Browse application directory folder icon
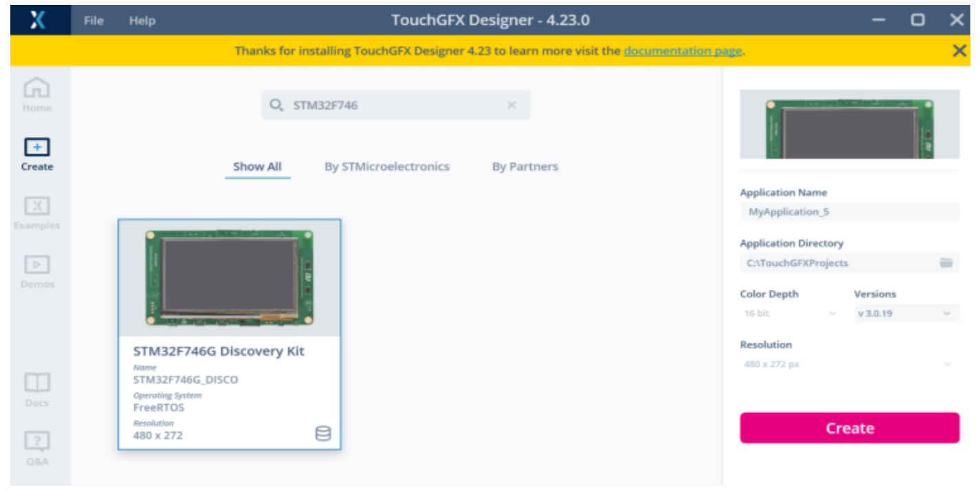This screenshot has width=980, height=501. [x=946, y=262]
